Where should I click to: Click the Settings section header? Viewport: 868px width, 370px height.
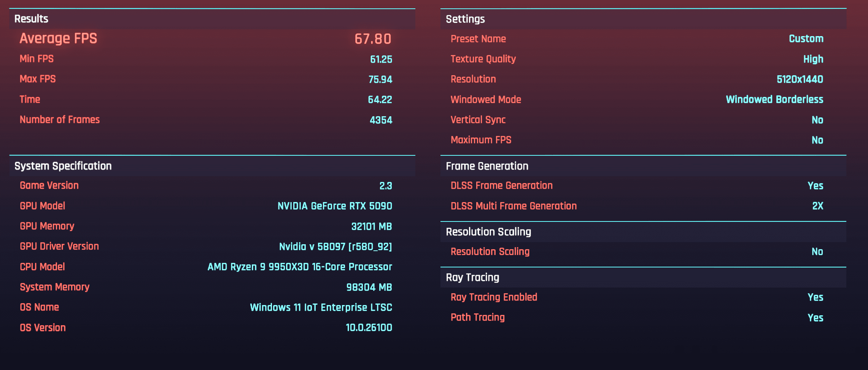tap(465, 19)
